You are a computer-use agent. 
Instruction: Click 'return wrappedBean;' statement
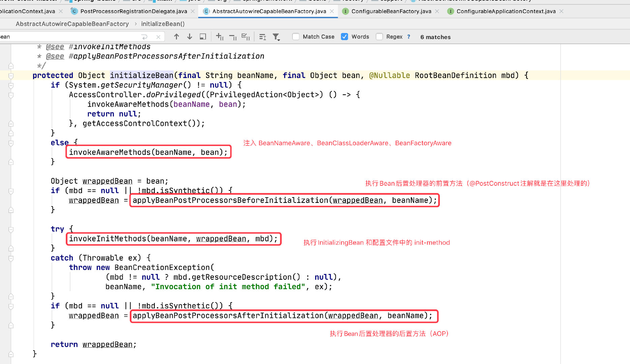click(94, 344)
